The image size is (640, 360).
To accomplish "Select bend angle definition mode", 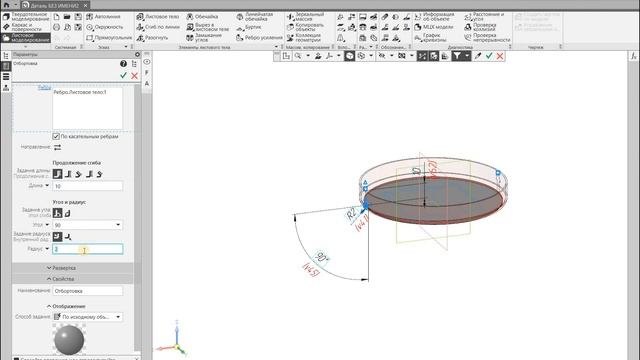I will tap(58, 213).
